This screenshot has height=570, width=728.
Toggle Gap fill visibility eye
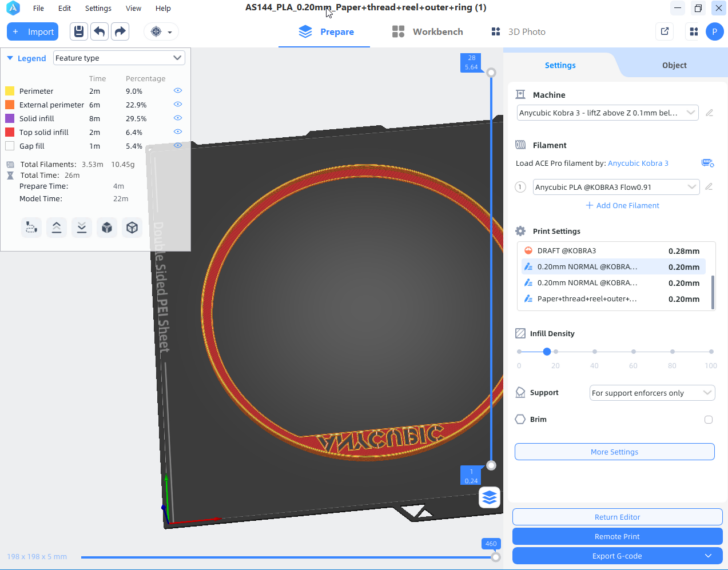177,145
